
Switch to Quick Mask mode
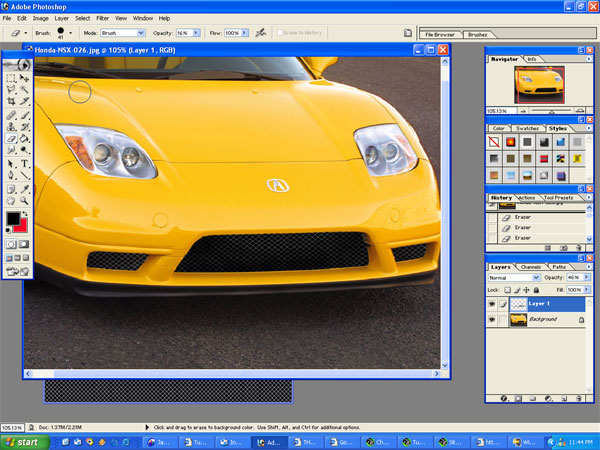click(24, 244)
